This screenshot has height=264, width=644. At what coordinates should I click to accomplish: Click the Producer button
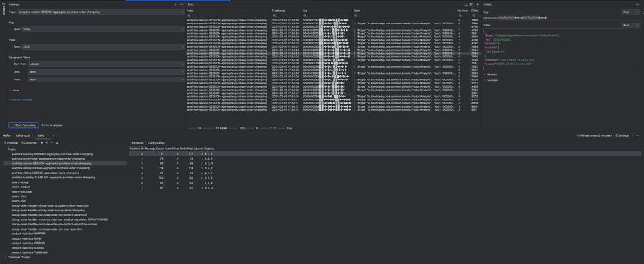(11, 142)
